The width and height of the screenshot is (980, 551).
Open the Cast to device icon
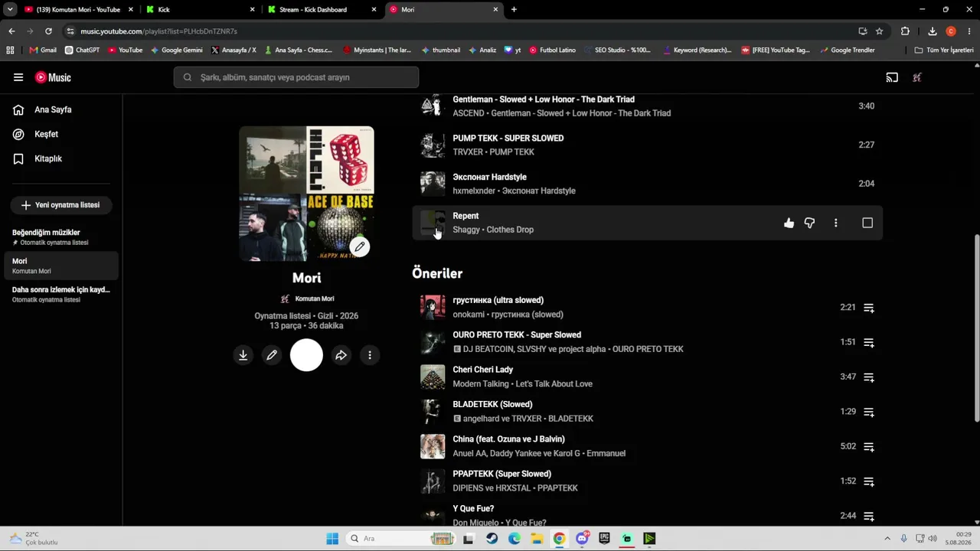(x=892, y=77)
